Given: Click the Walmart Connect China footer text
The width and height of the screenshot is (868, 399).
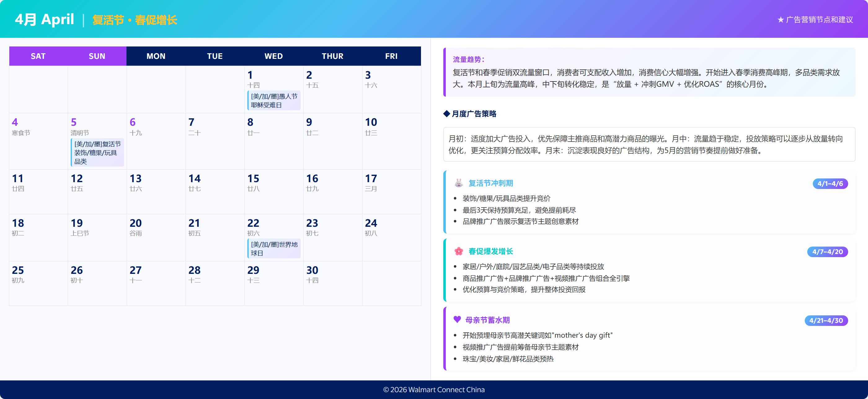Looking at the screenshot, I should click(434, 390).
